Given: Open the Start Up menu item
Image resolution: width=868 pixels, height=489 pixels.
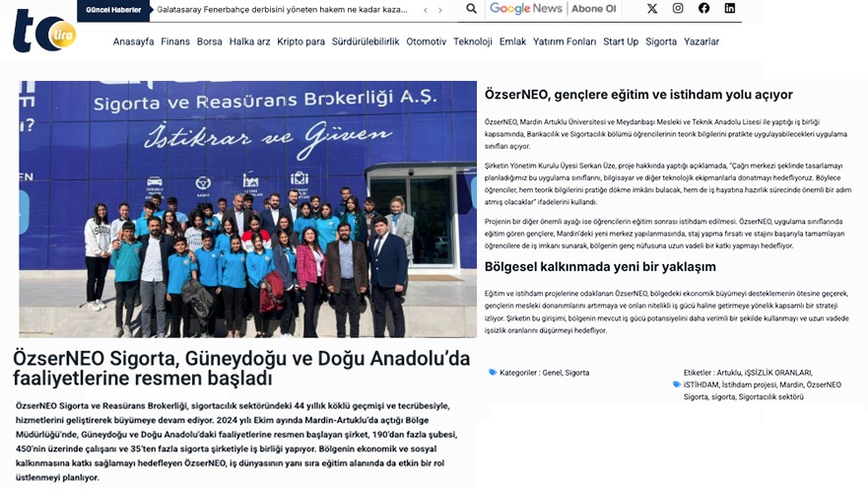Looking at the screenshot, I should (x=621, y=41).
